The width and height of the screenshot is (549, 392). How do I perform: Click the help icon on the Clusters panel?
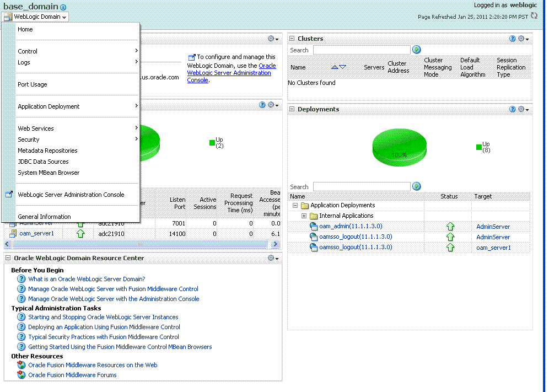512,39
